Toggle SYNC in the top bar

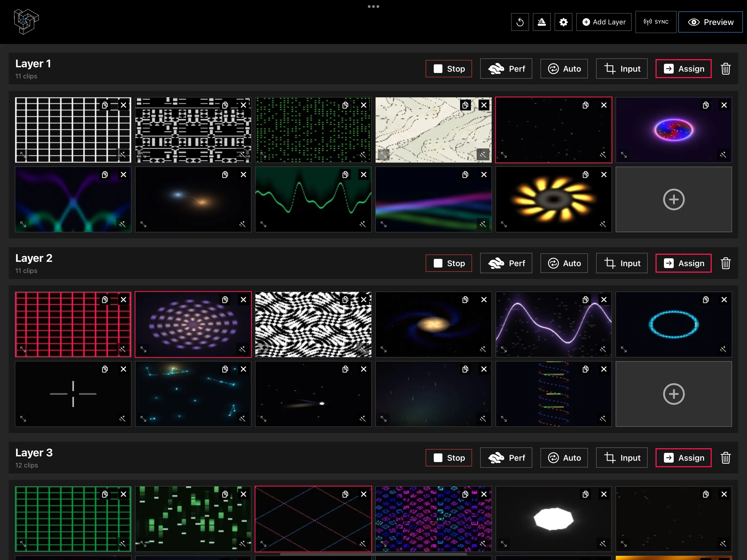(x=656, y=22)
